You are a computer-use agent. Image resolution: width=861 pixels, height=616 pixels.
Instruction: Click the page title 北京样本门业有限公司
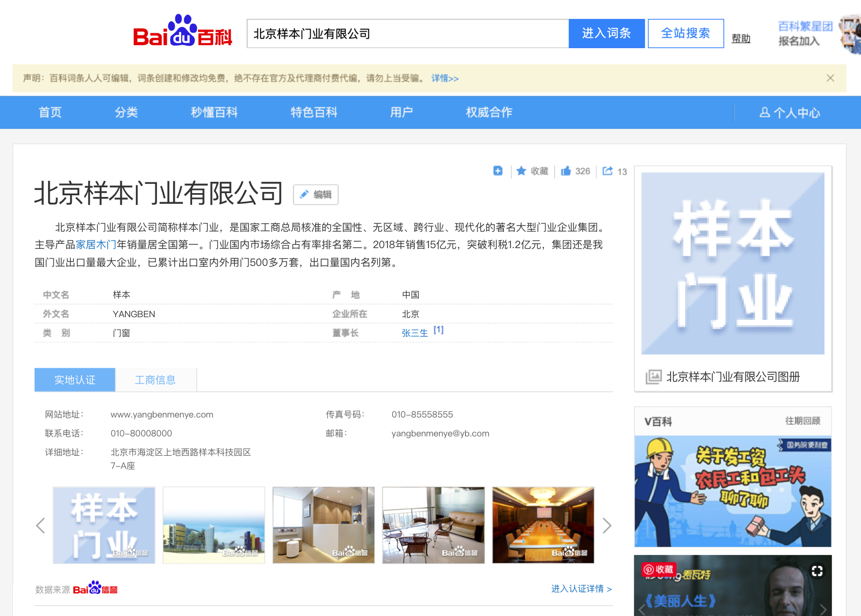[159, 193]
